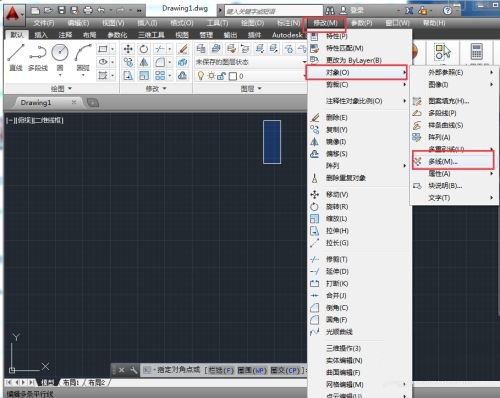The image size is (500, 398).
Task: Select the Mirror tool in the ribbon
Action: point(144,62)
